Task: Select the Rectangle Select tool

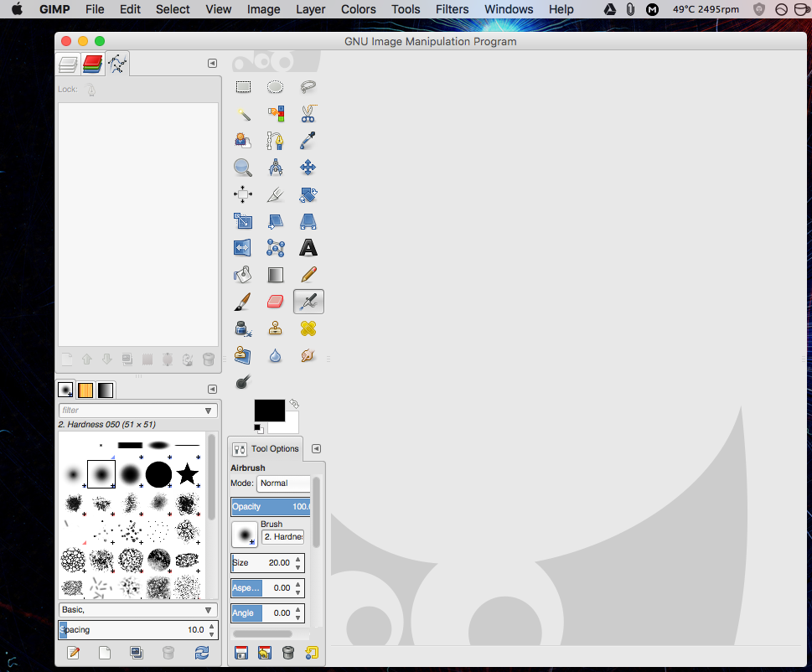Action: click(x=243, y=87)
